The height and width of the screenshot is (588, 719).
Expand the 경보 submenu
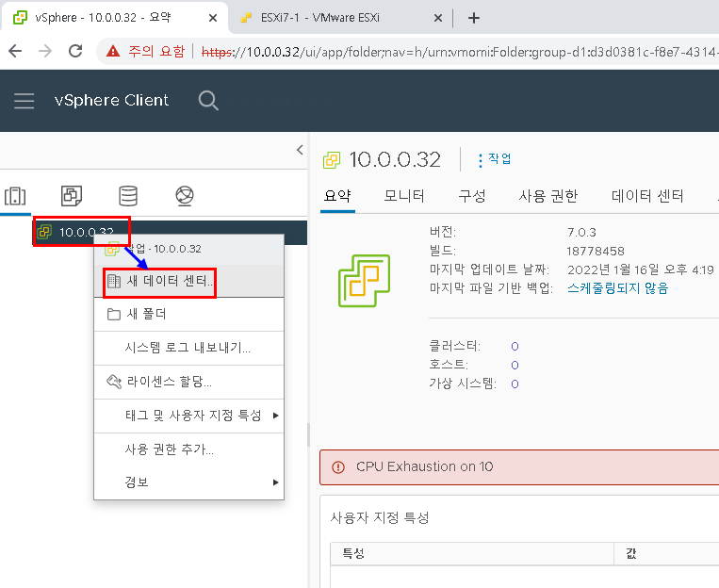point(188,482)
